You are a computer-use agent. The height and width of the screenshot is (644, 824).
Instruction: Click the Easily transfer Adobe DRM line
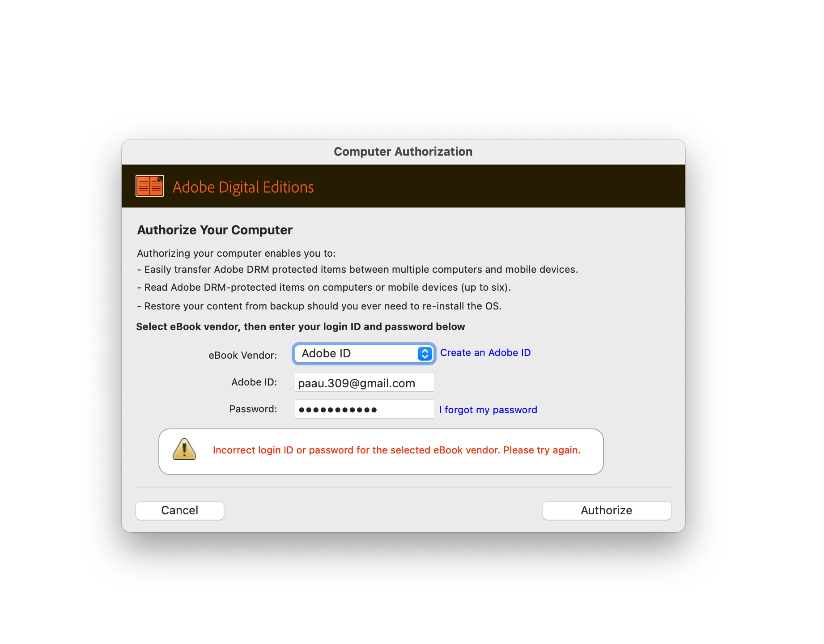357,269
